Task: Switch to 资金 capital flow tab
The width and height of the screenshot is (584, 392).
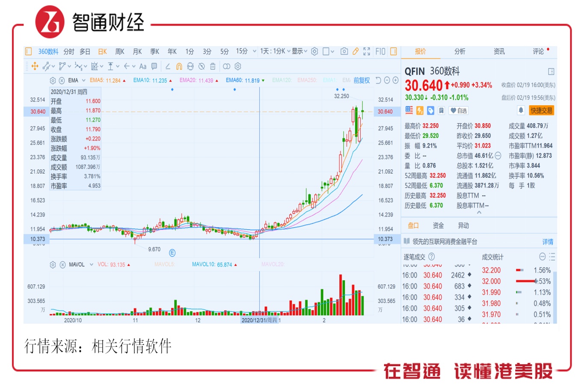Action: tap(438, 226)
